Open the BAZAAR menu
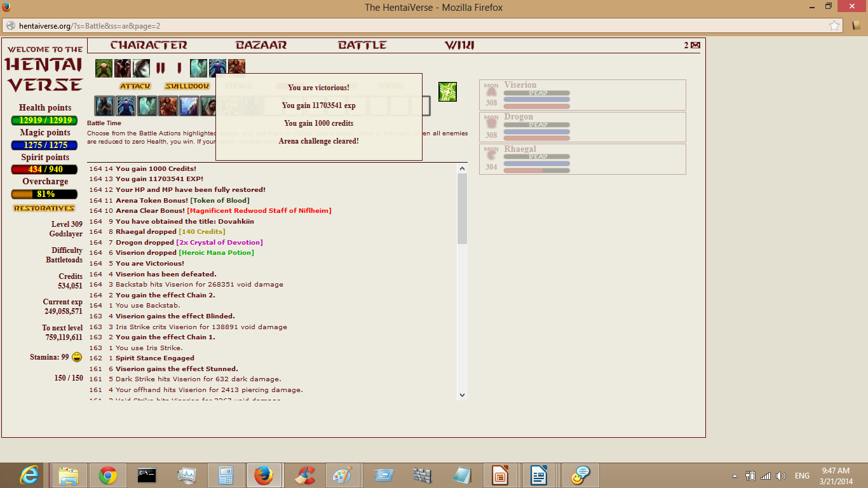This screenshot has height=488, width=868. [261, 45]
